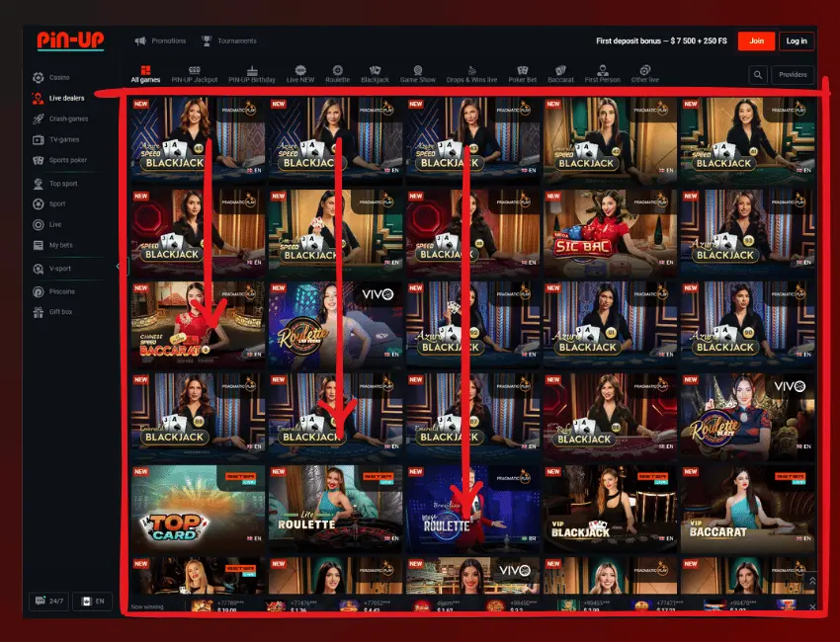The height and width of the screenshot is (642, 840).
Task: Open the Other live category tab
Action: point(645,74)
